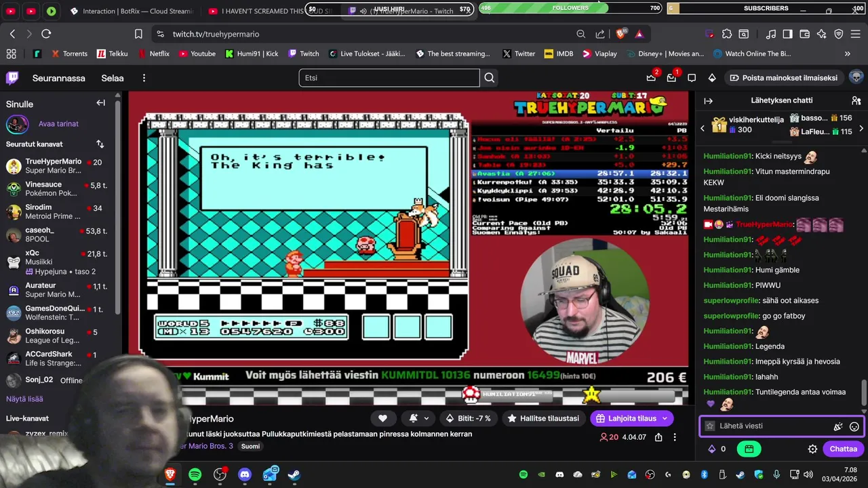
Task: Collapse the chat panel arrow
Action: click(x=708, y=100)
